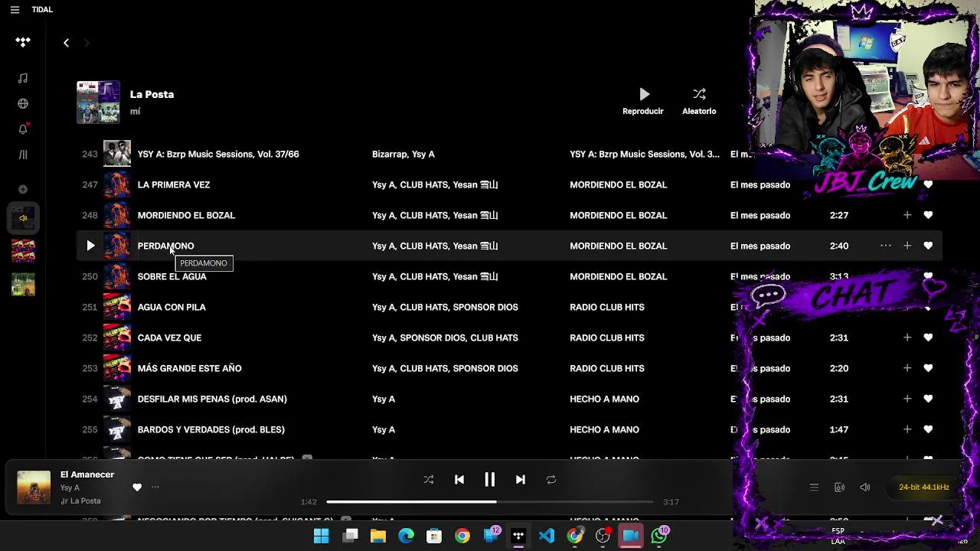Image resolution: width=980 pixels, height=551 pixels.
Task: Open the hamburger menu next to TIDAL
Action: [x=15, y=10]
